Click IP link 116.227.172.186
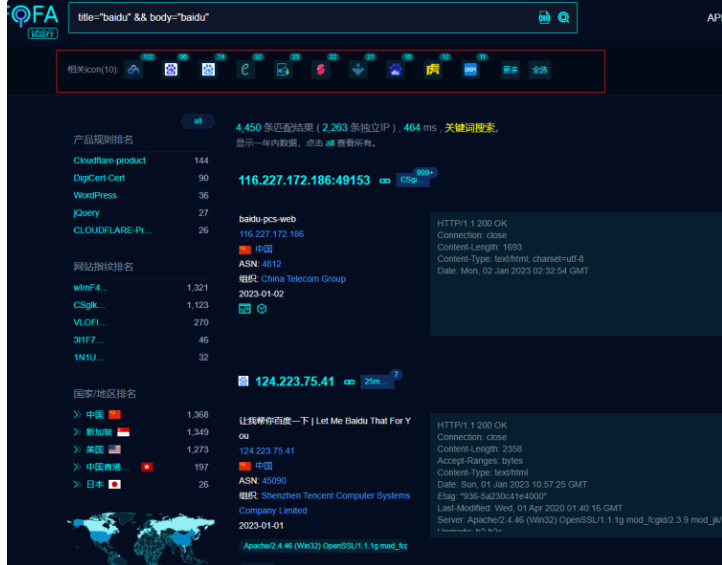722x565 pixels. (x=271, y=234)
